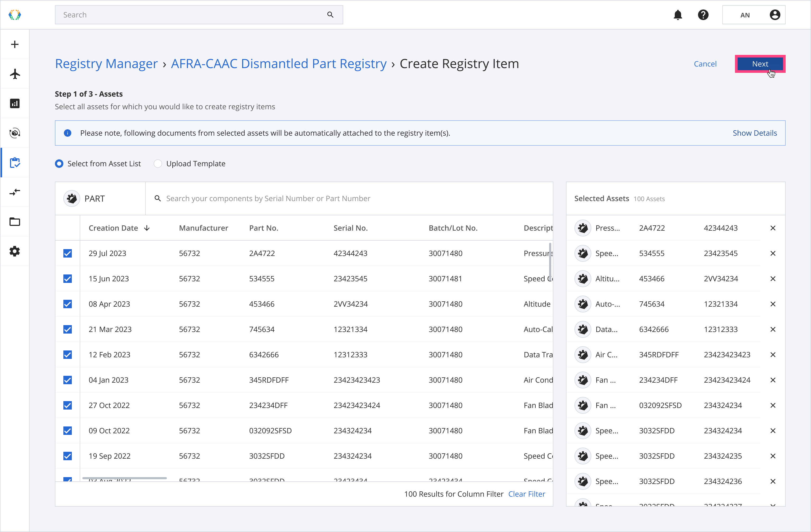Uncheck the 21 Mar 2023 asset row
The image size is (811, 532).
(68, 329)
